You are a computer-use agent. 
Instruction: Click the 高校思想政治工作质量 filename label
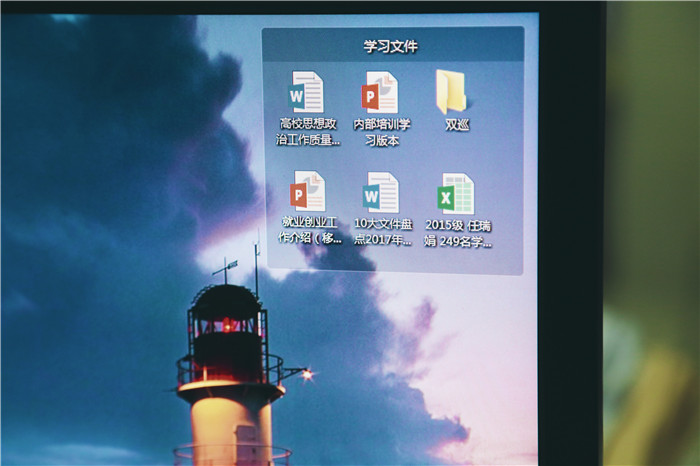tap(310, 133)
